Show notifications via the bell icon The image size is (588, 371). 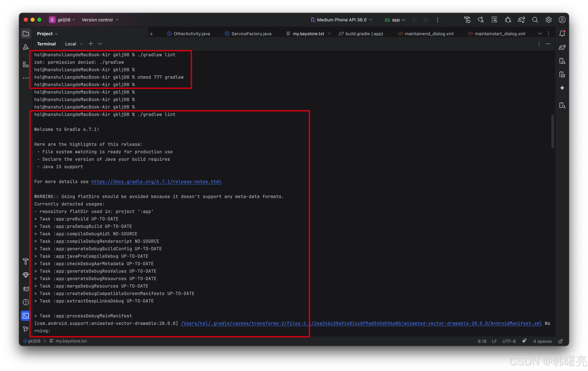[562, 33]
